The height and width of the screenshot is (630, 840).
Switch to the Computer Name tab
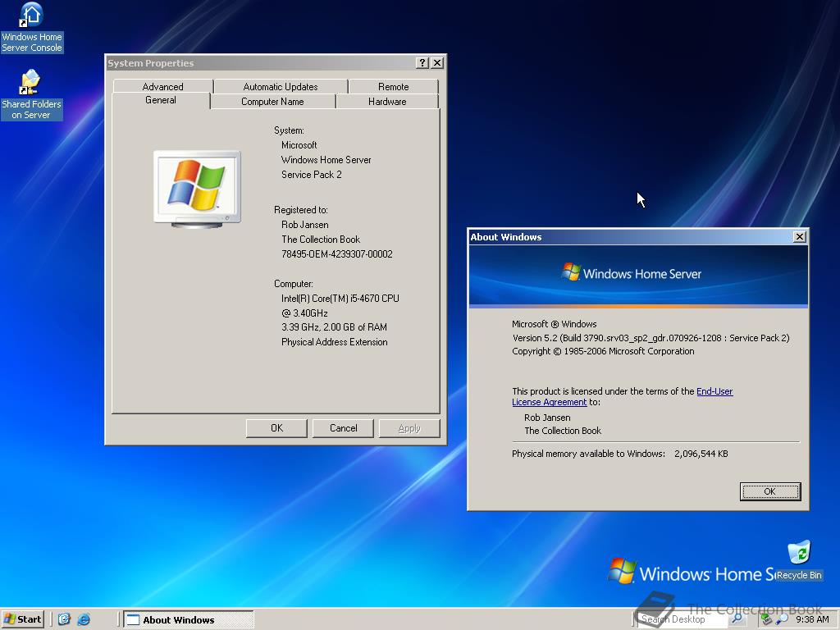point(272,101)
